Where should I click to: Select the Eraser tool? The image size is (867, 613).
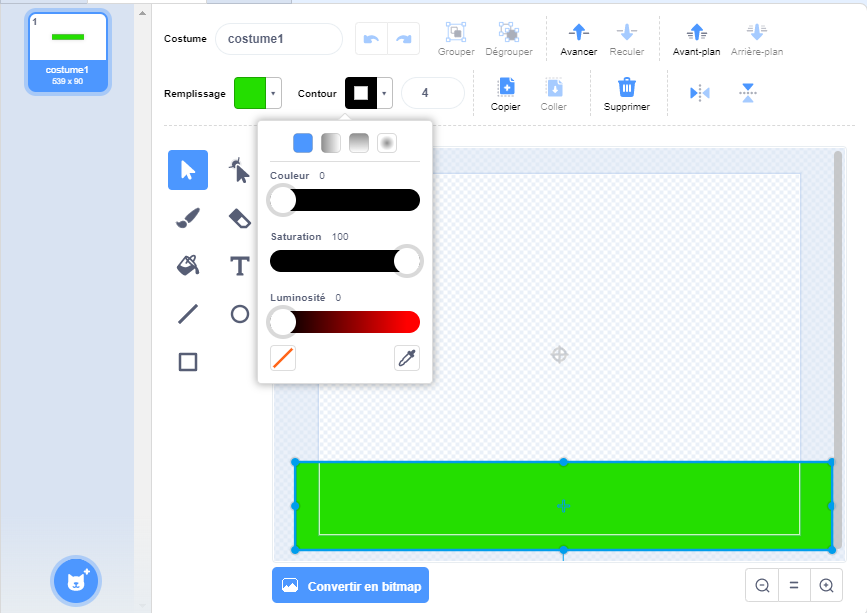240,218
